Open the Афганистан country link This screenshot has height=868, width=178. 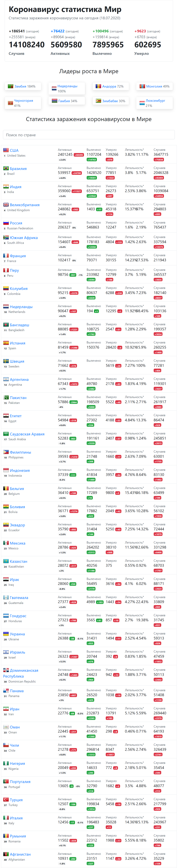pyautogui.click(x=20, y=854)
